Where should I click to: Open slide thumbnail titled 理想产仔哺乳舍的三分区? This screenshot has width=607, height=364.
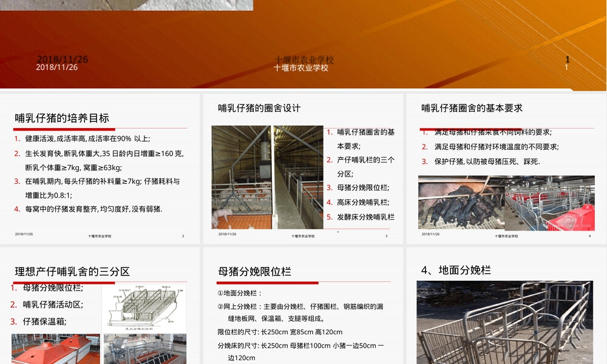[x=100, y=306]
